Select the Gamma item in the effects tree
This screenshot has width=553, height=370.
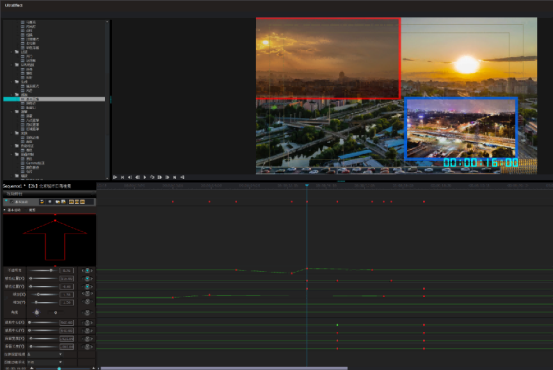33,163
